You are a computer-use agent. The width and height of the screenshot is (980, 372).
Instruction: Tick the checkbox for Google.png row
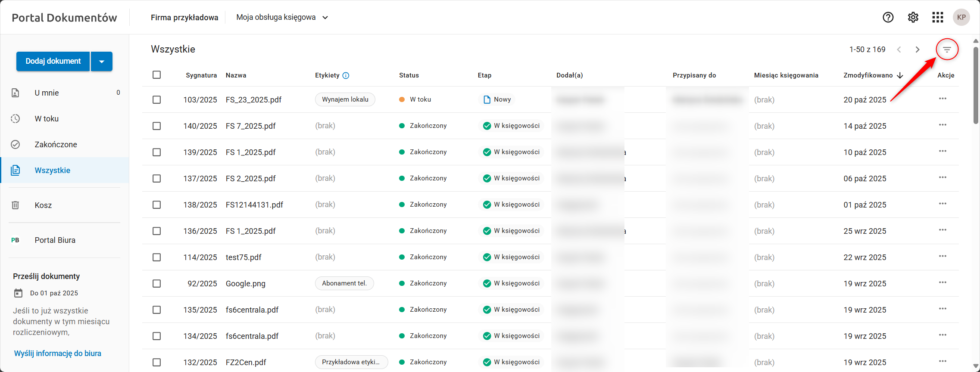pos(156,283)
